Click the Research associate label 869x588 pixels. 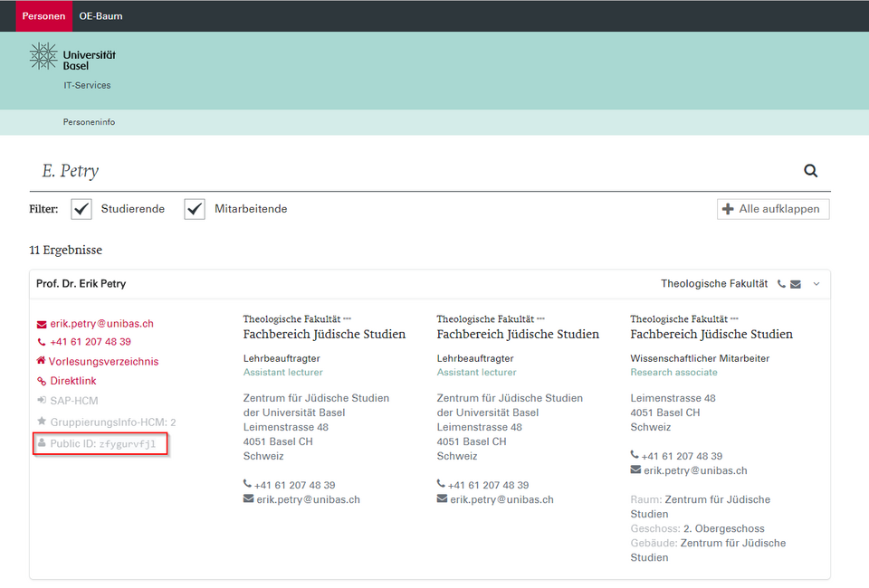(673, 372)
